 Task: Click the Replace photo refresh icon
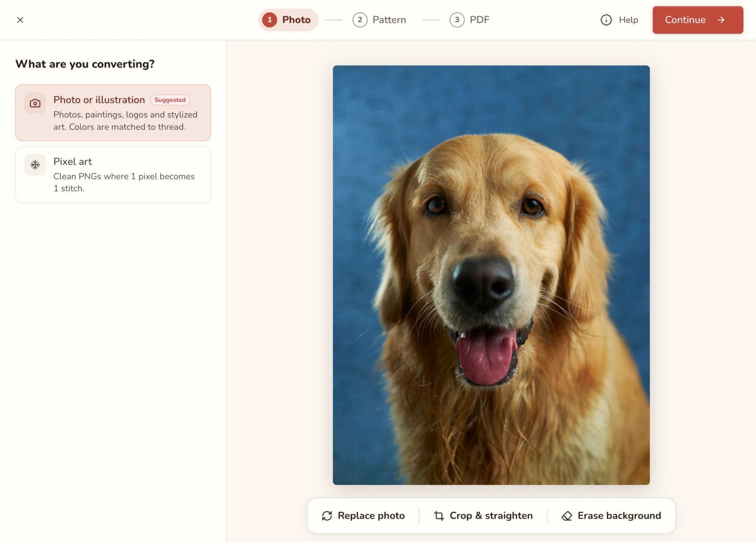[x=327, y=516]
